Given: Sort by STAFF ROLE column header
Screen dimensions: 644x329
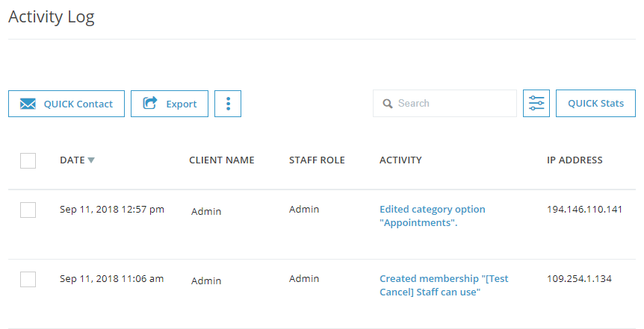Looking at the screenshot, I should pyautogui.click(x=317, y=160).
